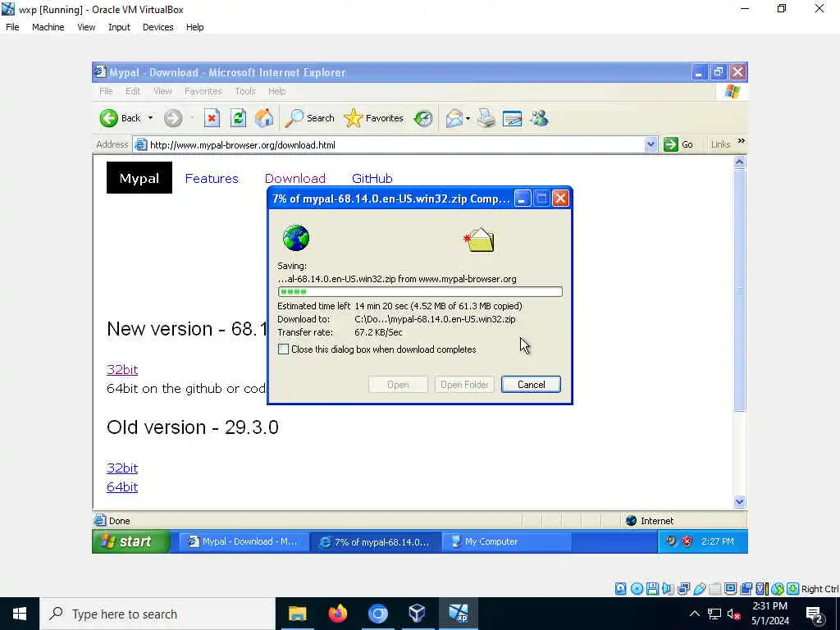Viewport: 840px width, 630px height.
Task: Show hidden host tray icons chevron
Action: coord(694,614)
